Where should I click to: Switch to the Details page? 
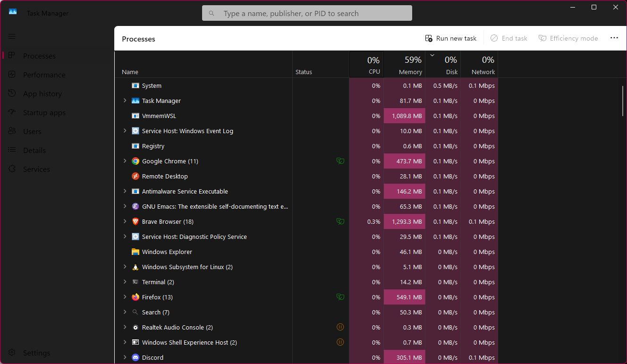(57, 150)
